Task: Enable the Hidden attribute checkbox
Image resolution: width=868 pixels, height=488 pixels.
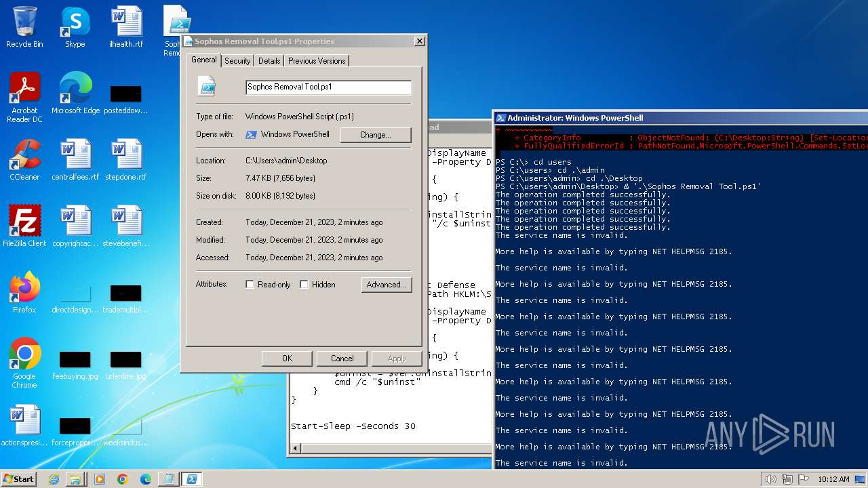Action: coord(304,285)
